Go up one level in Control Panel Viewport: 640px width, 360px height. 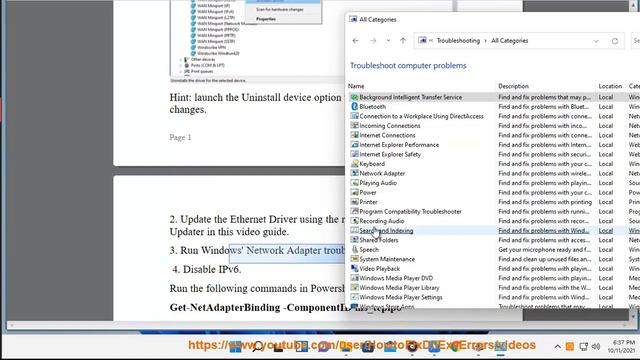pyautogui.click(x=403, y=41)
